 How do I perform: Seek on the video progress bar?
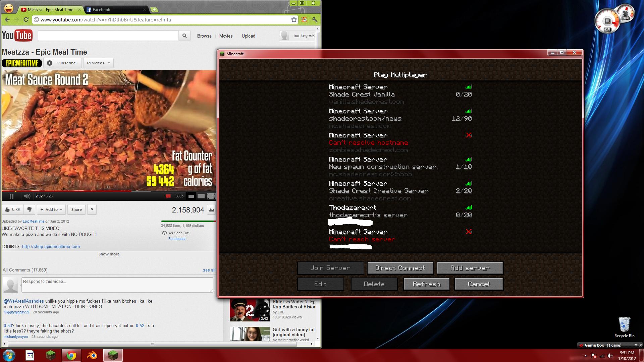tap(101, 191)
